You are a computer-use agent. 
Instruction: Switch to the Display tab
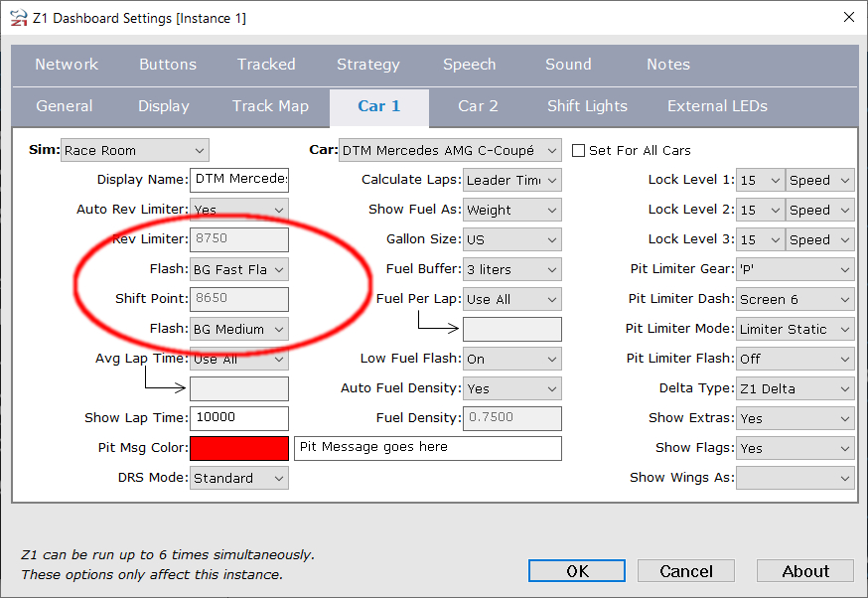163,105
